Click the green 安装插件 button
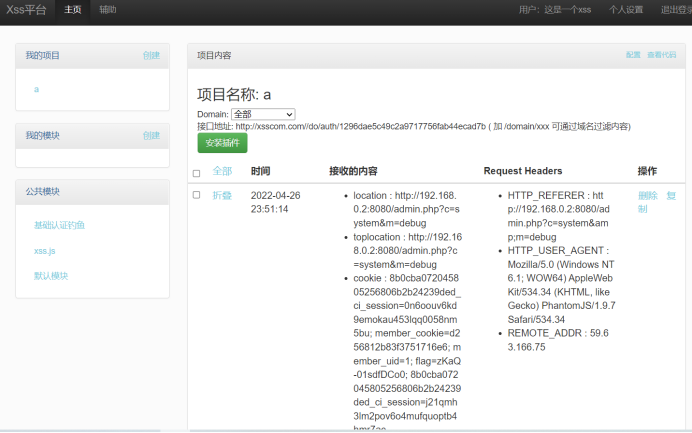The height and width of the screenshot is (433, 692). point(222,143)
